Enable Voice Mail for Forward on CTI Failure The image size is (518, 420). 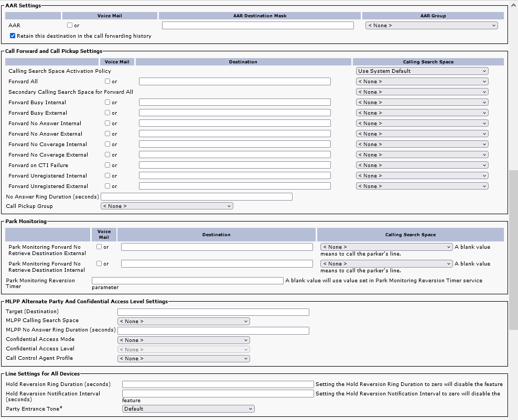[x=107, y=165]
